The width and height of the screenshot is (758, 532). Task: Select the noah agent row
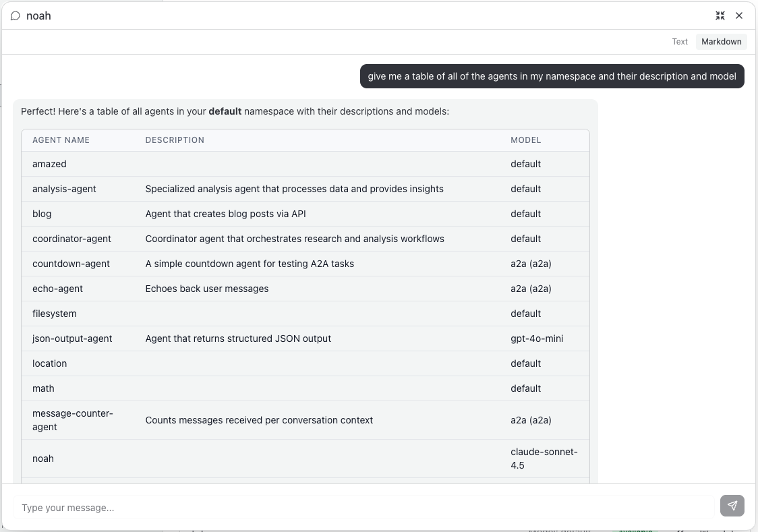pos(303,459)
